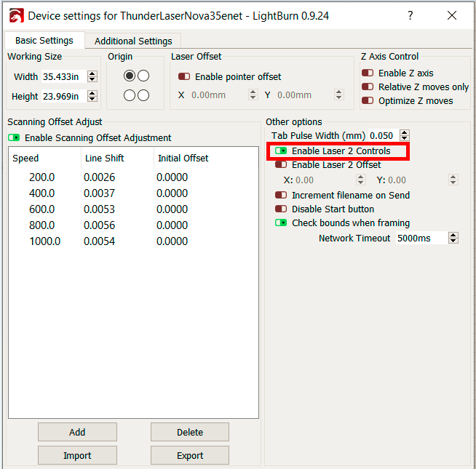Image resolution: width=476 pixels, height=469 pixels.
Task: Click the 0.0053 line shift value
Action: pyautogui.click(x=99, y=209)
